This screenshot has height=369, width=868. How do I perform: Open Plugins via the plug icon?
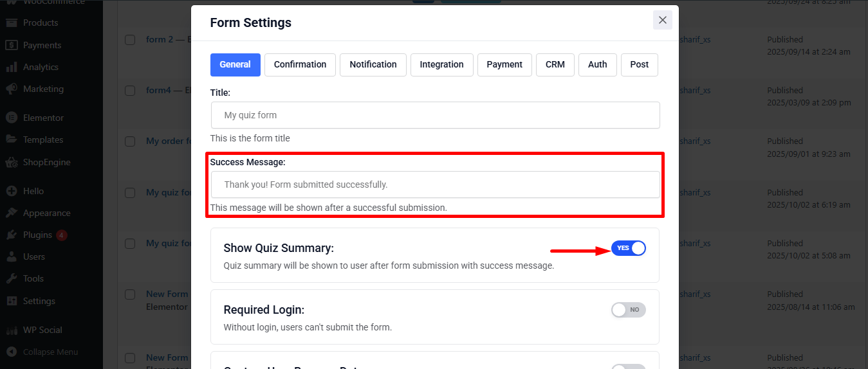(x=12, y=235)
